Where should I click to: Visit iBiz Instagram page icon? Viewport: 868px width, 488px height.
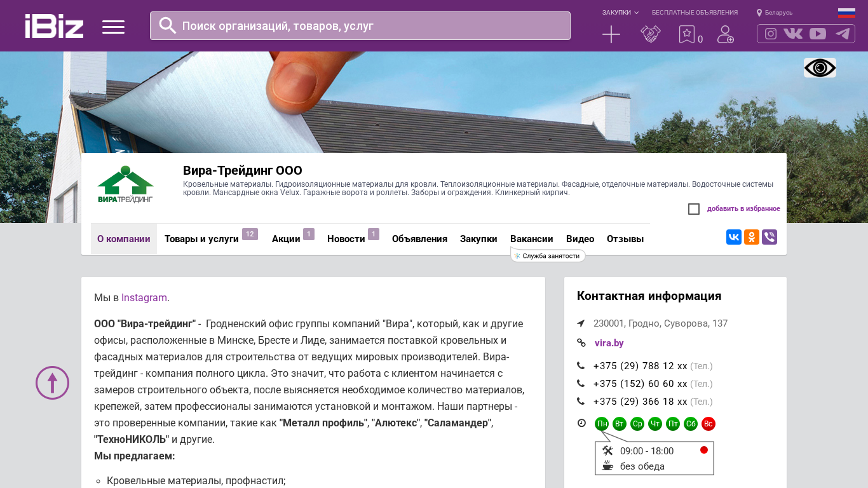point(771,34)
